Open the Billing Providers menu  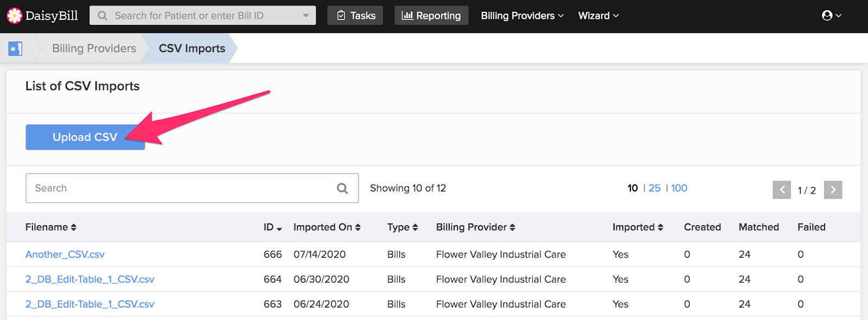(522, 16)
